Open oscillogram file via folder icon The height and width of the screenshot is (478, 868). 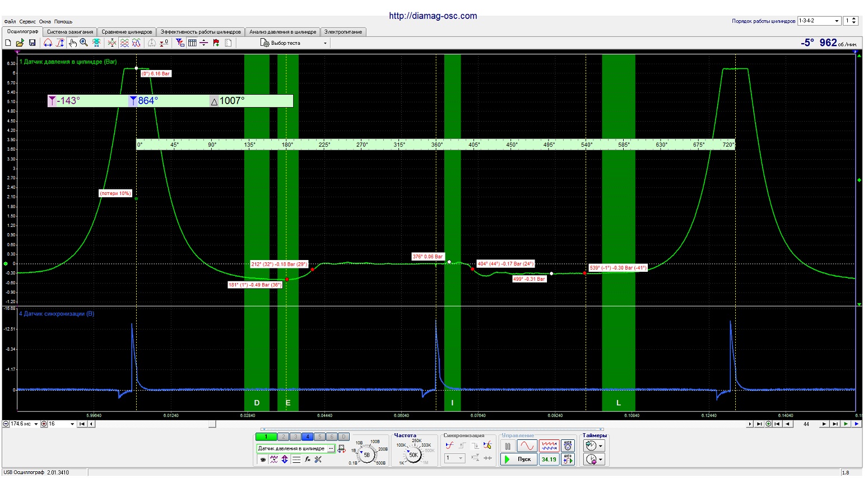pos(20,43)
